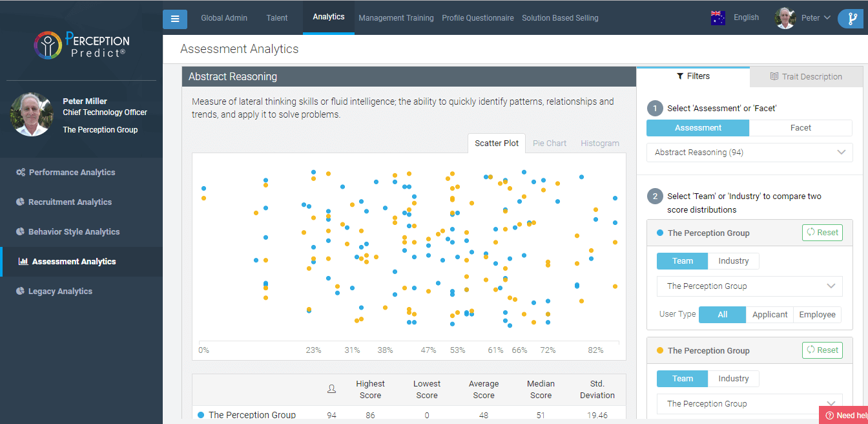Screen dimensions: 868x424
Task: Open Assessment Analytics in sidebar
Action: 81,262
